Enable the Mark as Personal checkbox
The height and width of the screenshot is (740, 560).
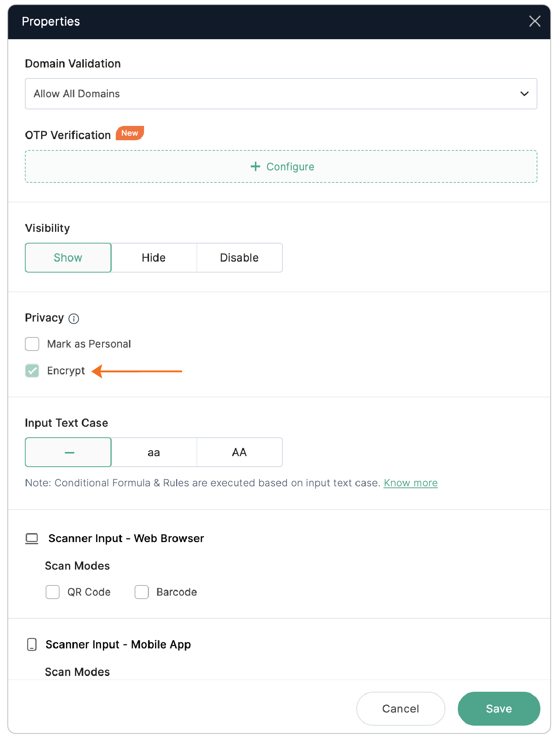pyautogui.click(x=32, y=344)
